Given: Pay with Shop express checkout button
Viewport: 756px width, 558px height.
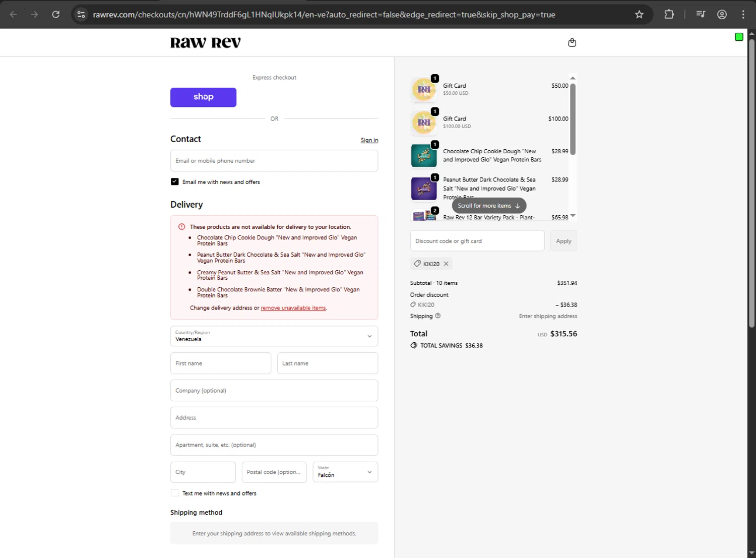Looking at the screenshot, I should coord(203,97).
